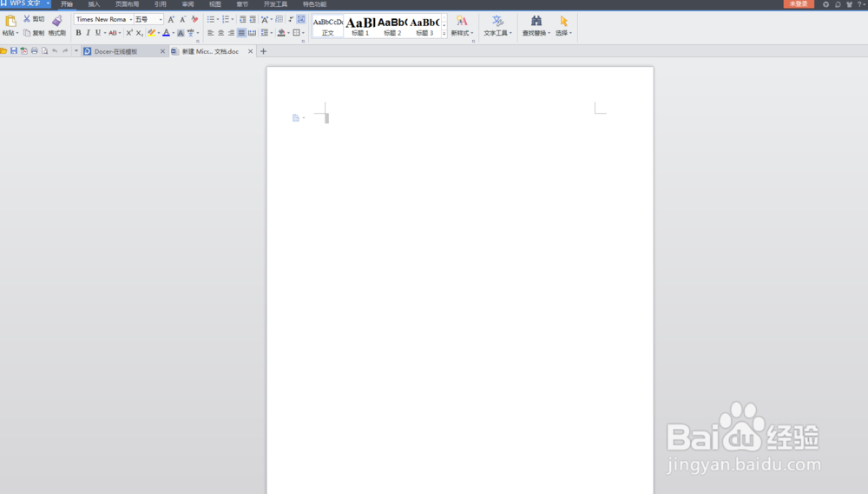
Task: Click the insert table grid icon in paragraph group
Action: [x=279, y=19]
